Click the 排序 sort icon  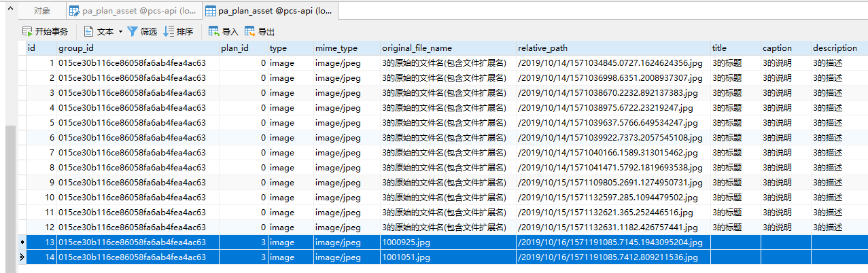169,31
